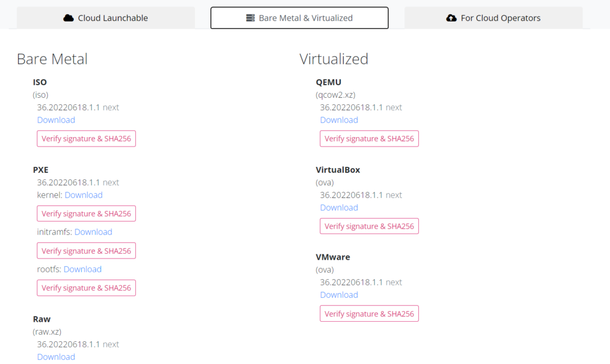Viewport: 610px width, 364px height.
Task: Verify signature & SHA256 for initramfs
Action: pos(86,251)
